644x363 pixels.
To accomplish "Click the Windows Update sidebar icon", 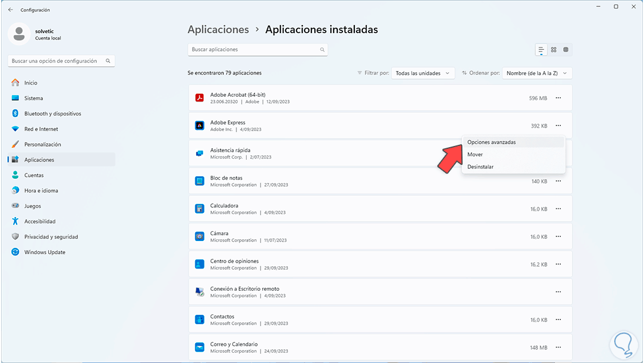I will [15, 252].
